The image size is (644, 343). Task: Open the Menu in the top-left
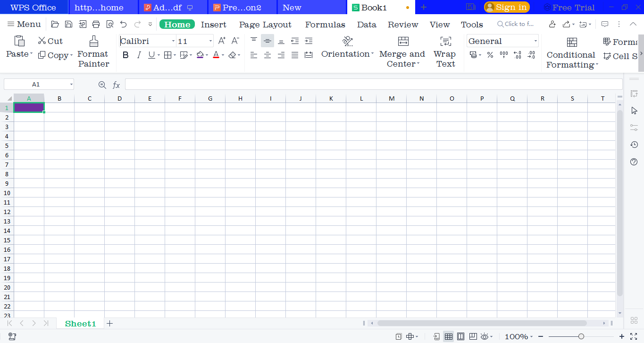point(24,24)
